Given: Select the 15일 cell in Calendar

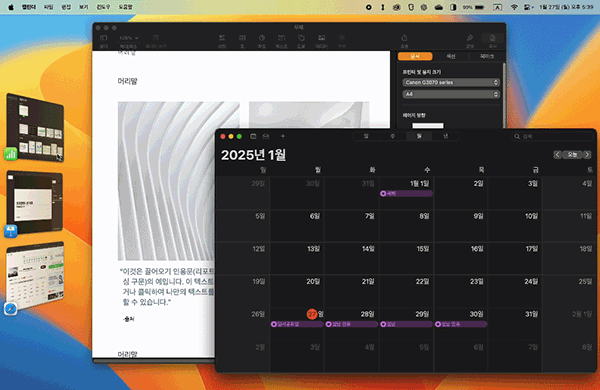Looking at the screenshot, I should point(406,258).
